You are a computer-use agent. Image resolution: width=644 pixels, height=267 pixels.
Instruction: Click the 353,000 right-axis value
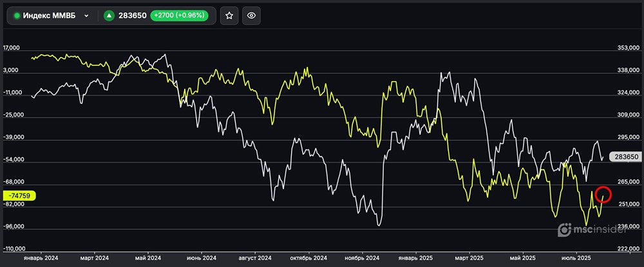pyautogui.click(x=627, y=48)
